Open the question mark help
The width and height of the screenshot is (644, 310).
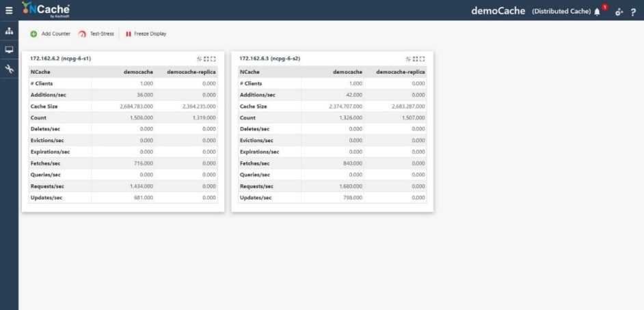tap(633, 12)
